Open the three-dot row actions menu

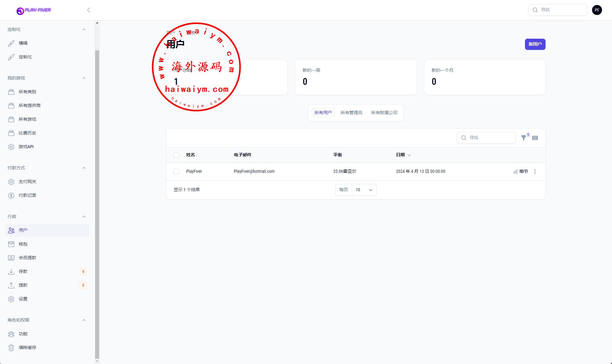click(535, 172)
